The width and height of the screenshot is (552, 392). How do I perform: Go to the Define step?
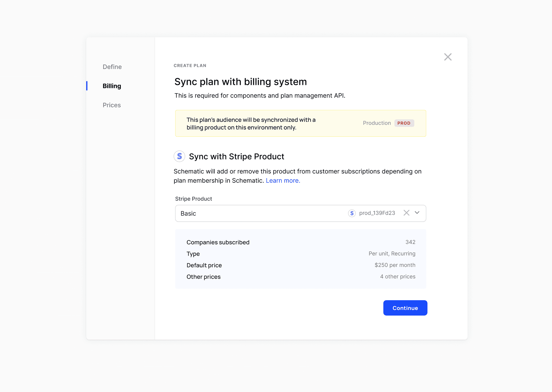point(112,67)
